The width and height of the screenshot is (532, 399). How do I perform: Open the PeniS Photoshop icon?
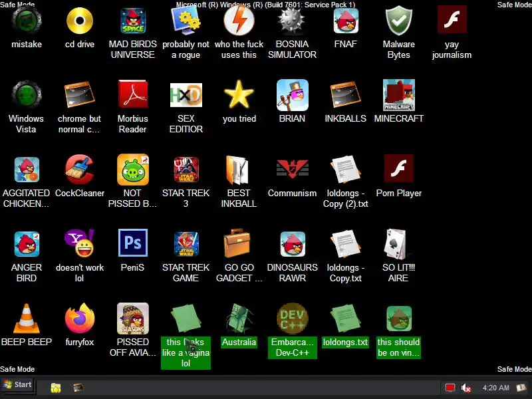tap(133, 243)
